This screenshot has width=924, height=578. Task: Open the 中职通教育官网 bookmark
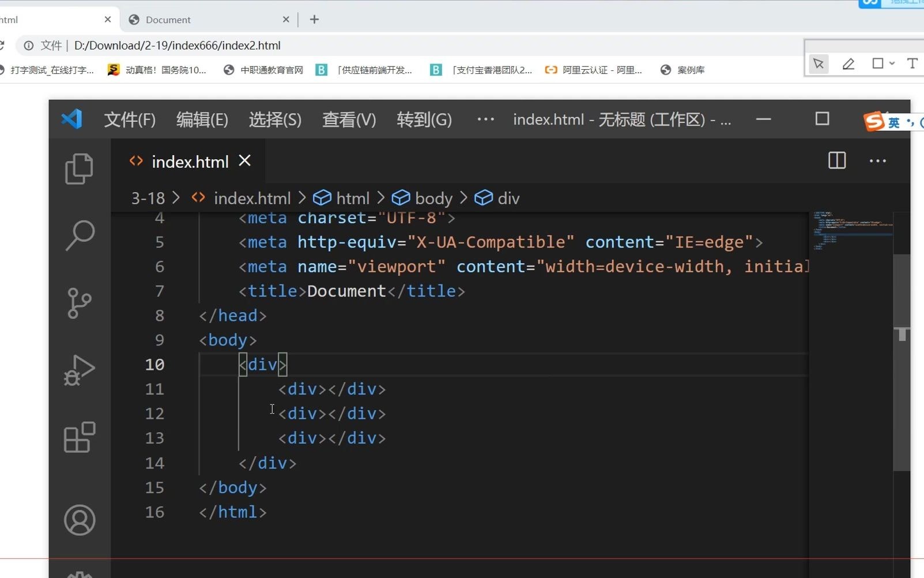(x=263, y=70)
